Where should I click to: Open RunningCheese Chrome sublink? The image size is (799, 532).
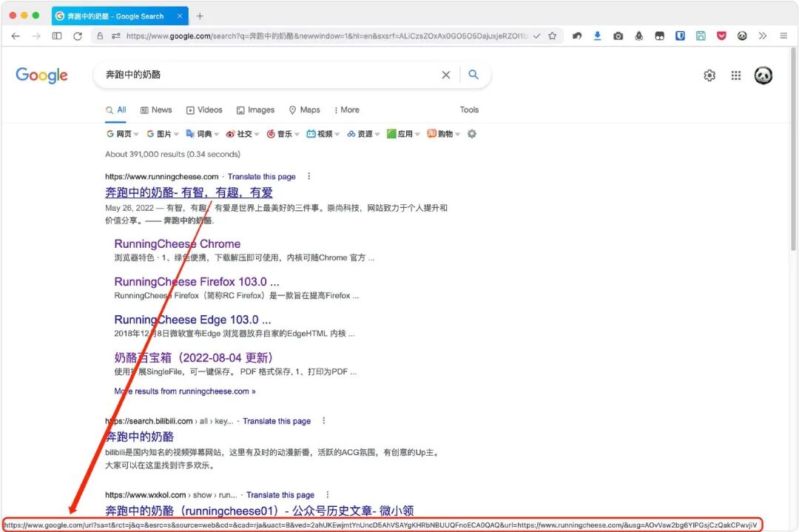pyautogui.click(x=178, y=244)
